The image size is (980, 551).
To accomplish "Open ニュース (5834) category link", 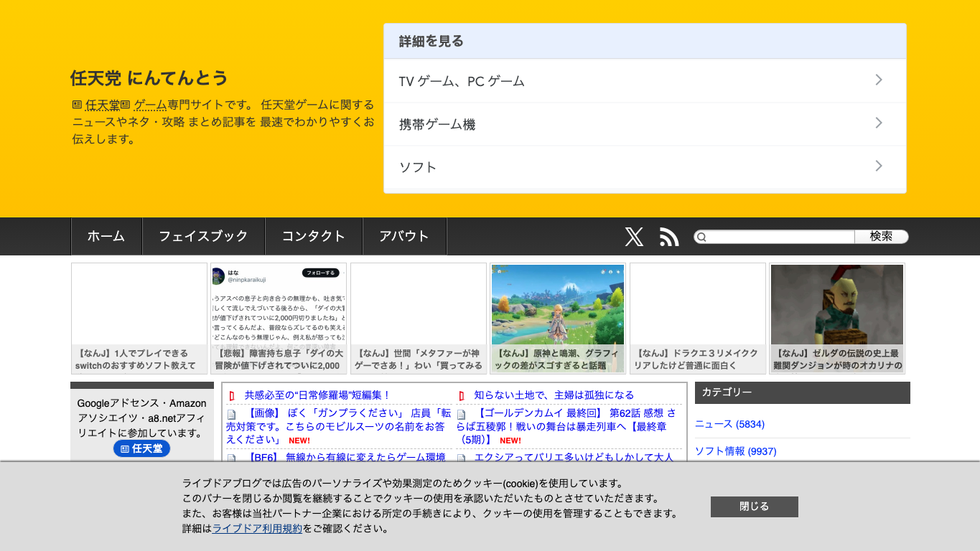I will [x=729, y=424].
